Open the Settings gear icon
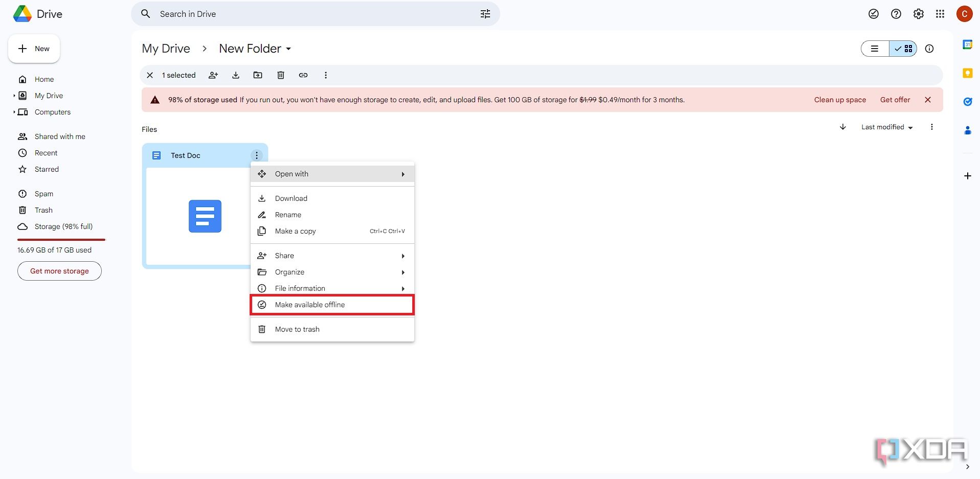980x479 pixels. [919, 14]
